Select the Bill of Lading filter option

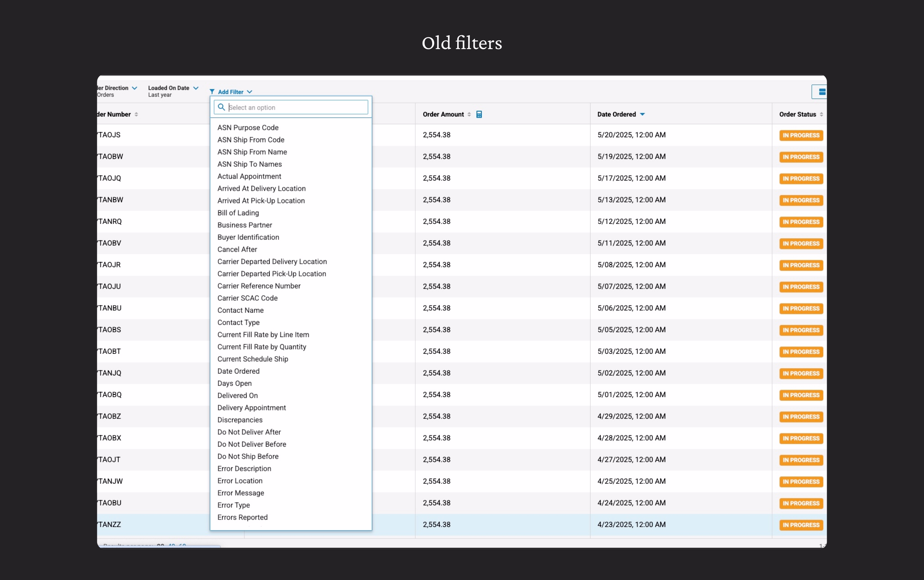[237, 213]
